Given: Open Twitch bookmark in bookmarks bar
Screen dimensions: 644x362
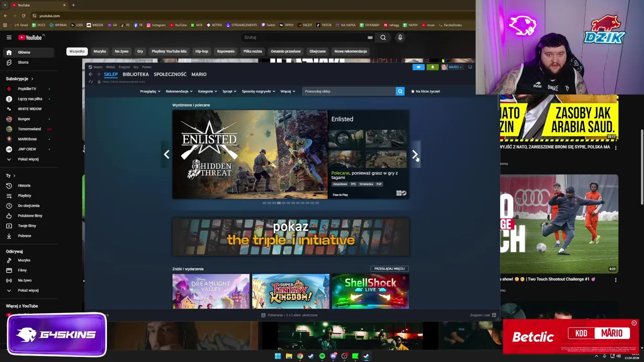Looking at the screenshot, I should (268, 25).
